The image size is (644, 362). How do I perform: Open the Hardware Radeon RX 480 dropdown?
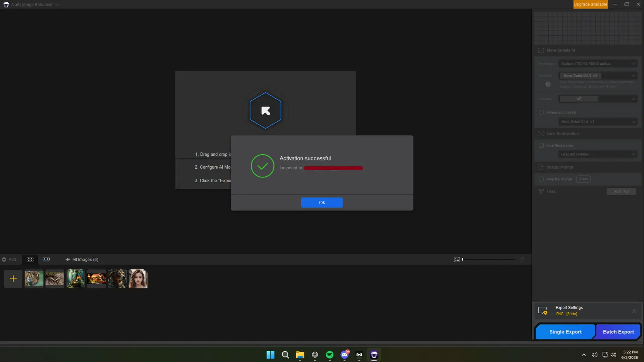pos(598,64)
